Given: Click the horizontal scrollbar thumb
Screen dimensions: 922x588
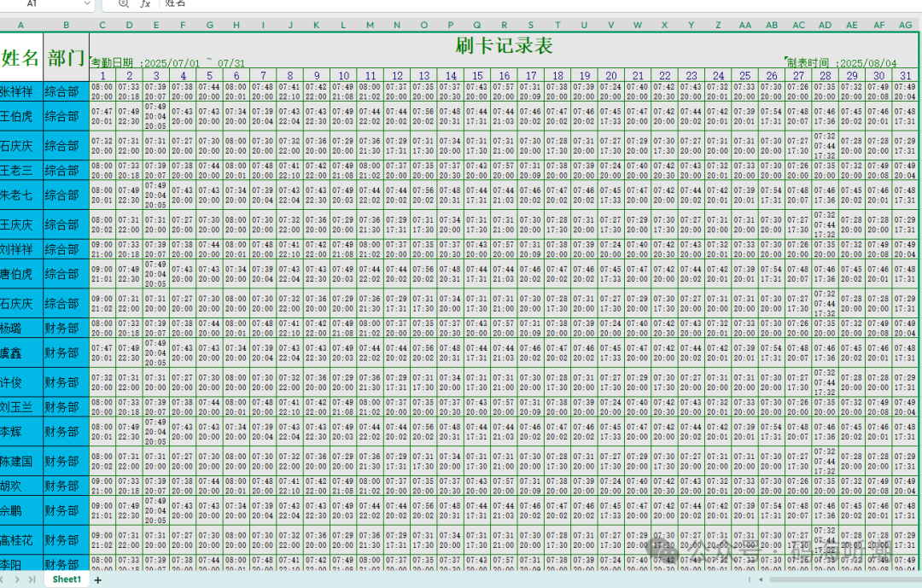Looking at the screenshot, I should tap(845, 579).
